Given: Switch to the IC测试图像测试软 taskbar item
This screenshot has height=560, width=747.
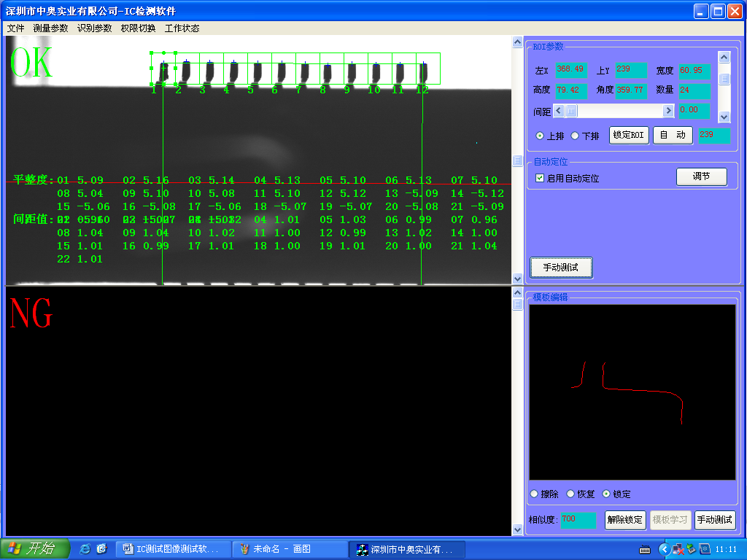Looking at the screenshot, I should tap(172, 549).
